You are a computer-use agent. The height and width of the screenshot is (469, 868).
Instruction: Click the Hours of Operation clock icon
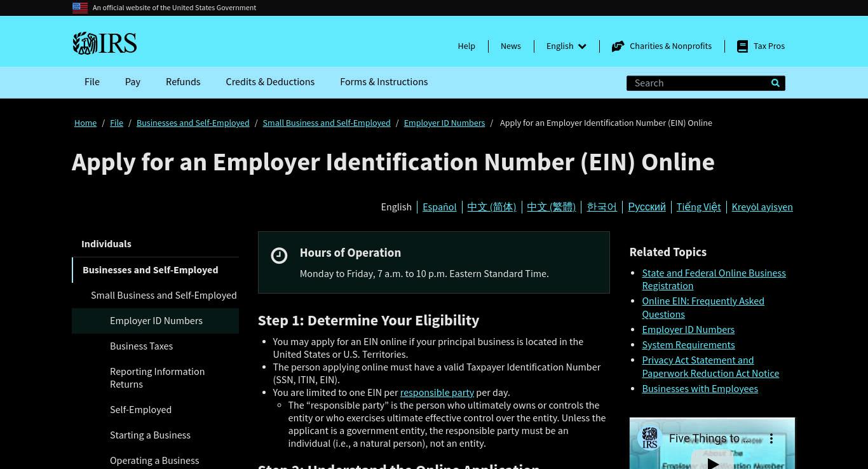(279, 255)
